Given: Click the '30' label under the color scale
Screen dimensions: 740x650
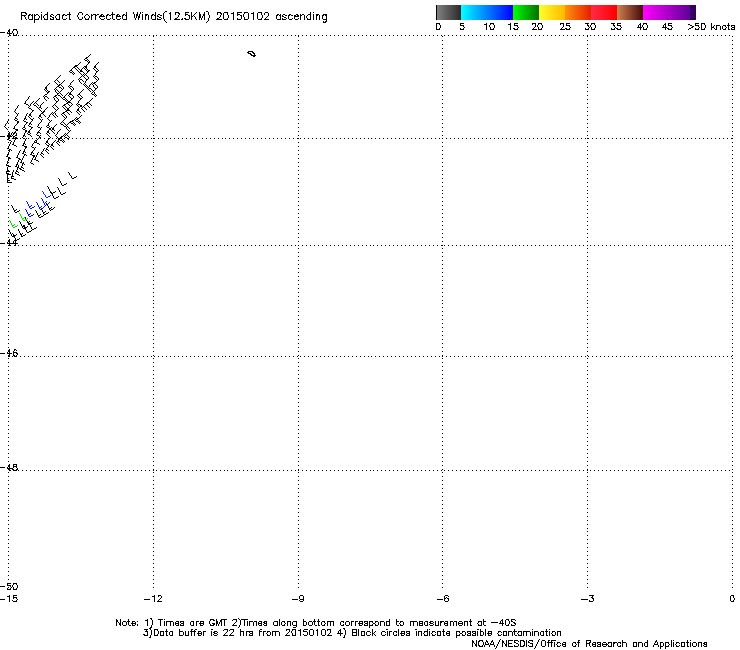Looking at the screenshot, I should click(590, 27).
